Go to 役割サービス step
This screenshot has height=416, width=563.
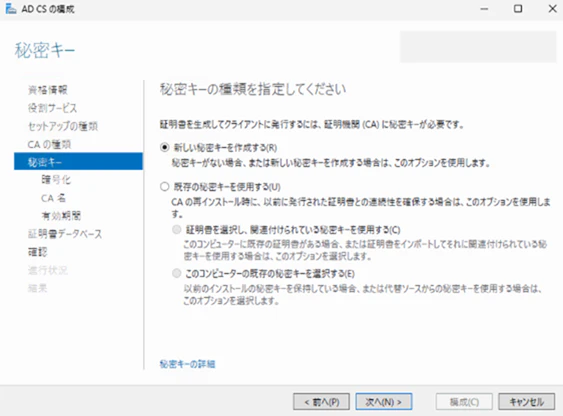click(52, 108)
